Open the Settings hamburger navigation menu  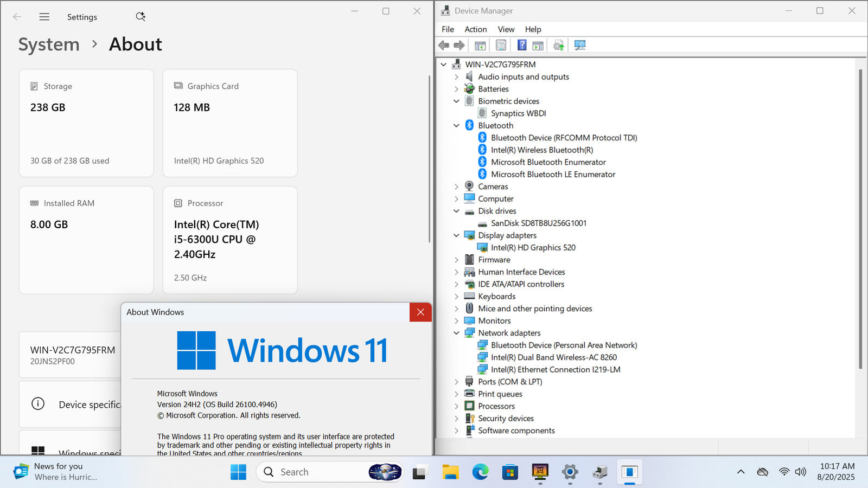pos(44,17)
